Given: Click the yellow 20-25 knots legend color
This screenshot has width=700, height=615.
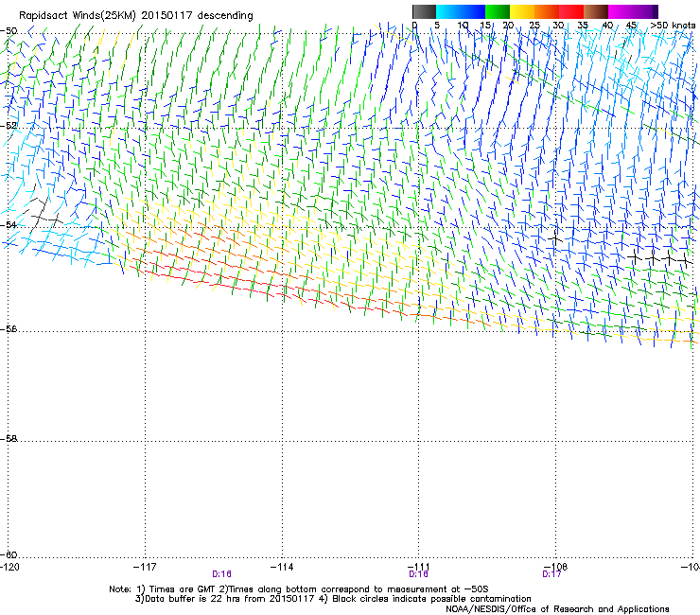Looking at the screenshot, I should coord(522,11).
